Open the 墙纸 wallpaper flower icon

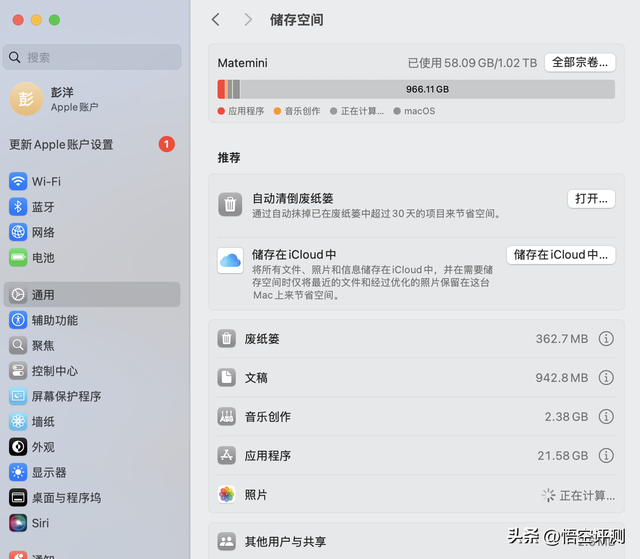[x=18, y=421]
